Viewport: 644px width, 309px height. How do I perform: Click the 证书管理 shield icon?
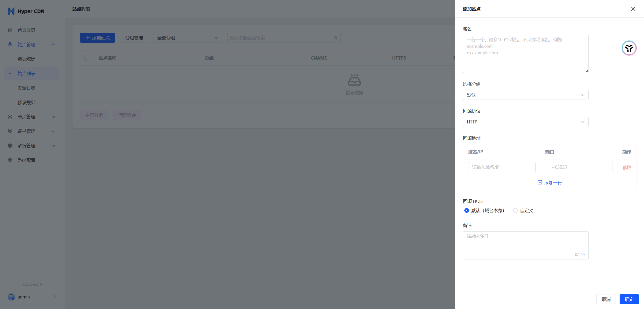(x=10, y=131)
